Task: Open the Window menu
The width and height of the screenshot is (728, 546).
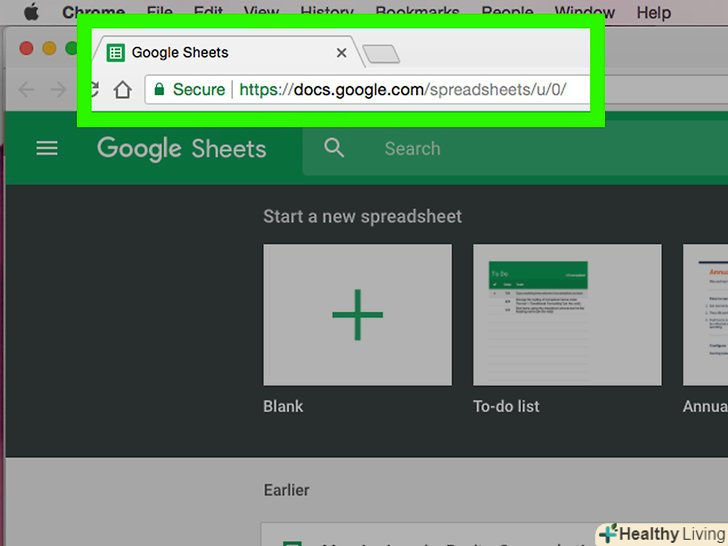Action: (x=585, y=12)
